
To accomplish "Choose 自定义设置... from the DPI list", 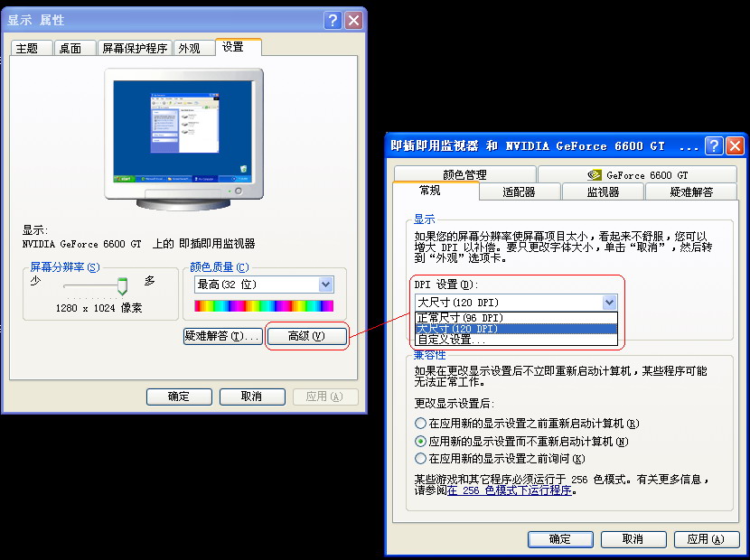I will point(517,340).
